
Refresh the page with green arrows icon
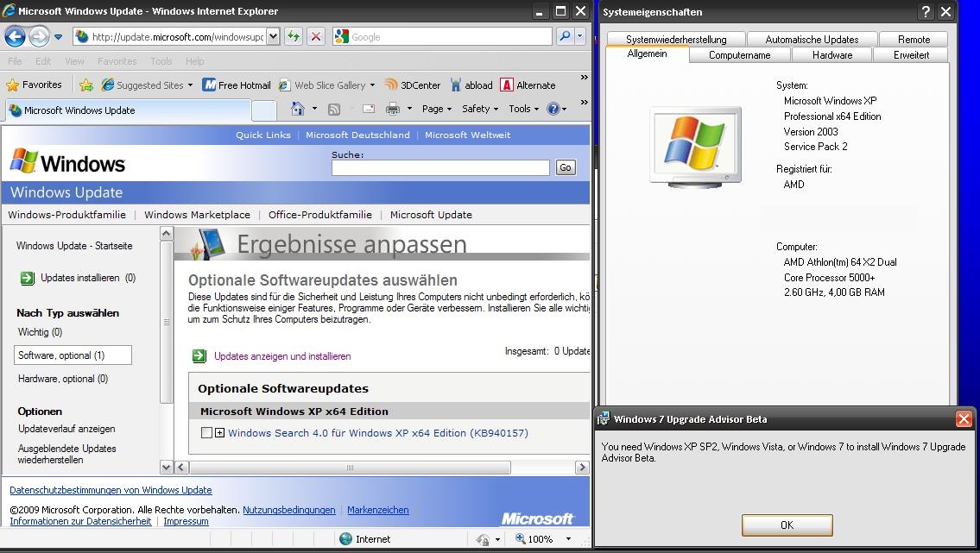(293, 36)
